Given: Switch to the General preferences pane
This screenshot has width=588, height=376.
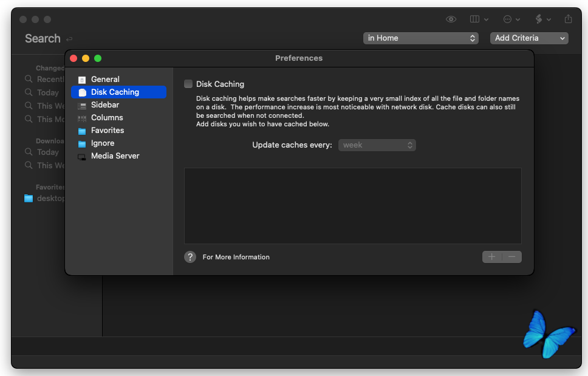Looking at the screenshot, I should (x=105, y=80).
